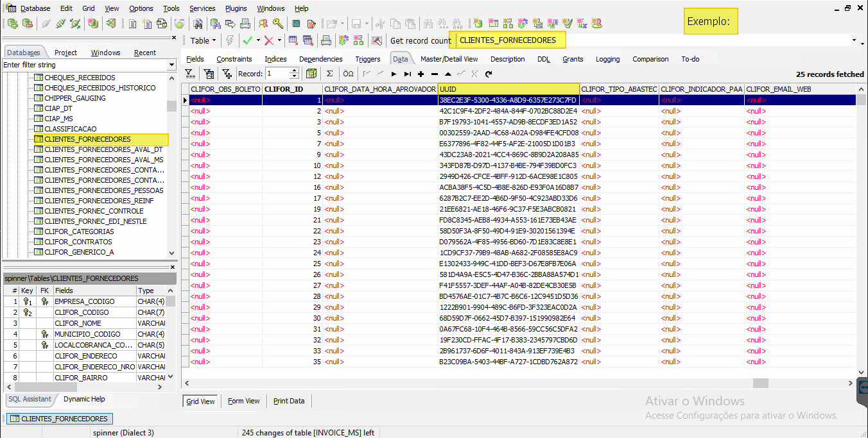Click the lightning execute icon beside Table dropdown
The height and width of the screenshot is (438, 868).
pos(229,40)
